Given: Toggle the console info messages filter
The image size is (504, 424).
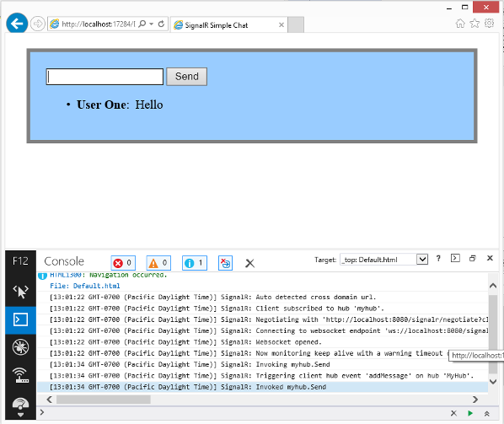Looking at the screenshot, I should pyautogui.click(x=195, y=263).
